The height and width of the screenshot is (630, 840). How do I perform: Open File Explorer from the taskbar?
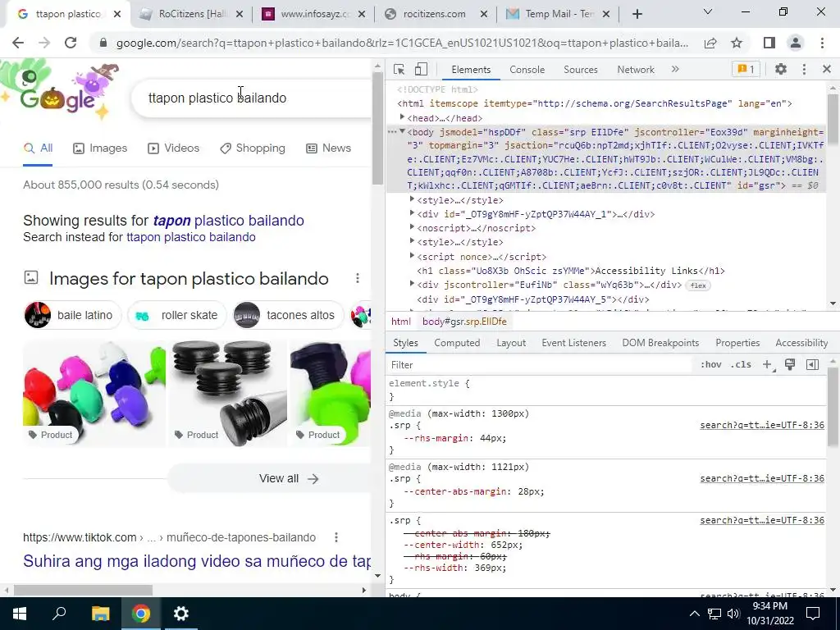pos(100,614)
